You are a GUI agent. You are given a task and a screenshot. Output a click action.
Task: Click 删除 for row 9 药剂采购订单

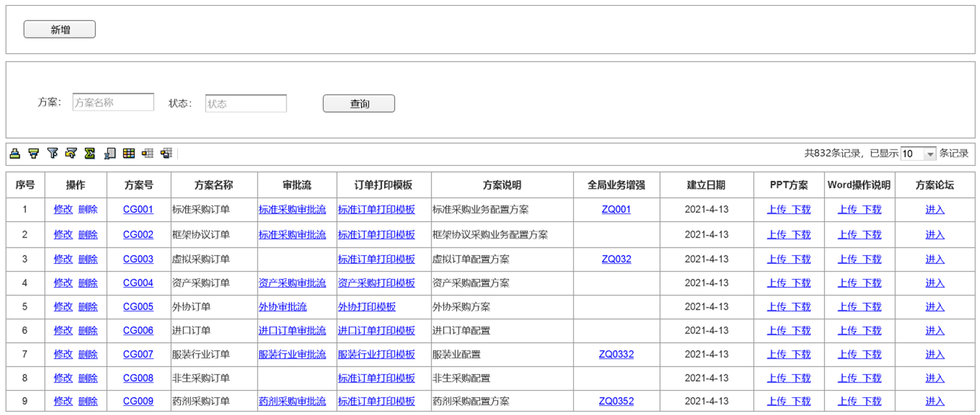point(88,401)
